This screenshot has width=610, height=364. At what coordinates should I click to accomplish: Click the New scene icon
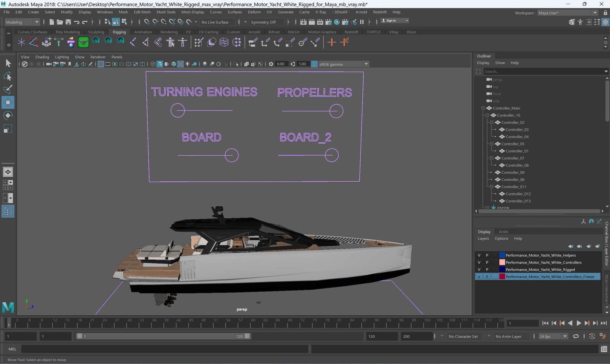[x=52, y=22]
